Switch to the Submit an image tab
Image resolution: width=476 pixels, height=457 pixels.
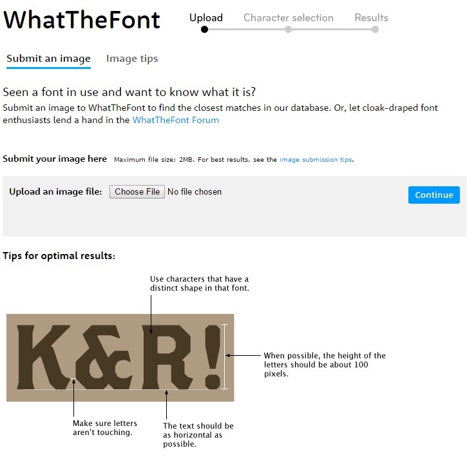click(x=48, y=59)
